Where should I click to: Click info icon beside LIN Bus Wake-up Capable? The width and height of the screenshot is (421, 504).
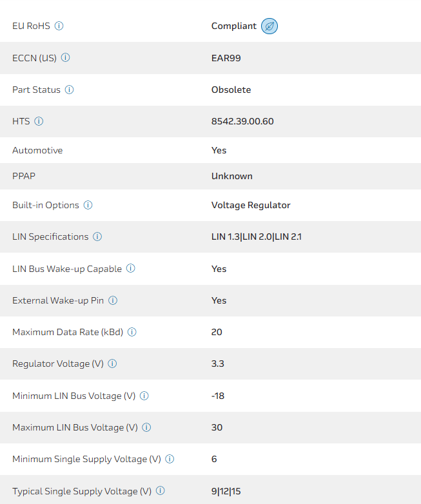[x=130, y=268]
